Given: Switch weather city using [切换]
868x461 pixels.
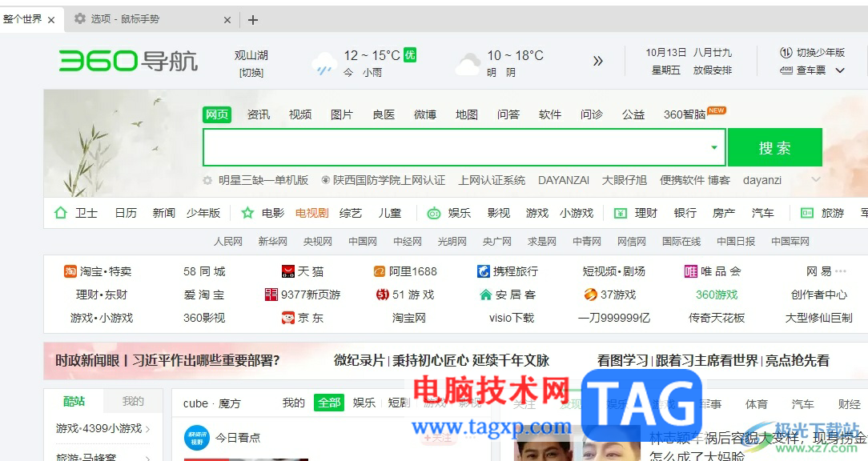Looking at the screenshot, I should [x=251, y=70].
